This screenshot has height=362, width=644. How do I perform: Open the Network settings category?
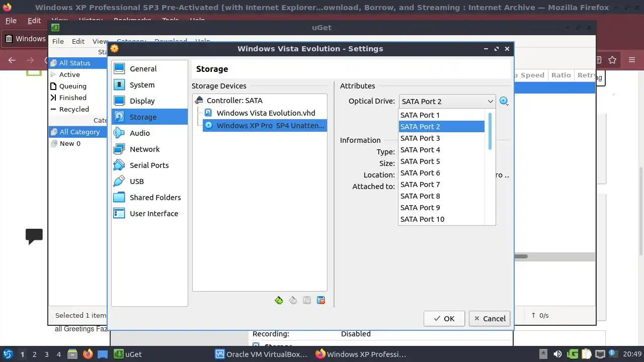point(149,149)
